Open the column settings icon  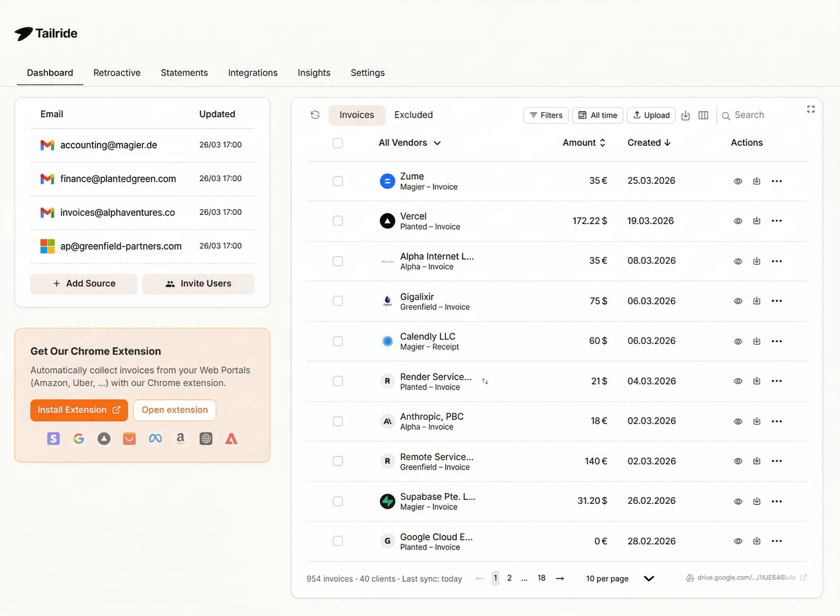(703, 115)
